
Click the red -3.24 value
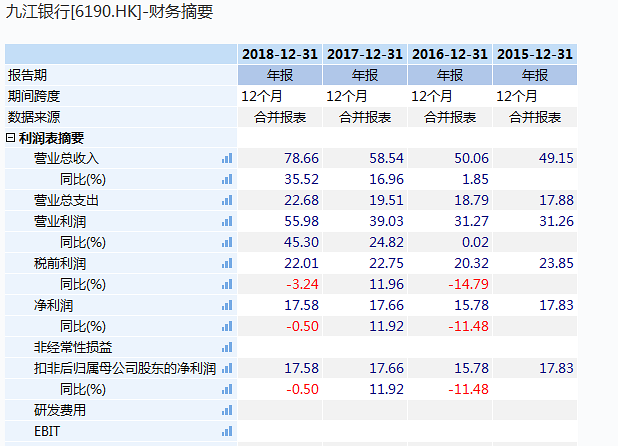click(302, 284)
